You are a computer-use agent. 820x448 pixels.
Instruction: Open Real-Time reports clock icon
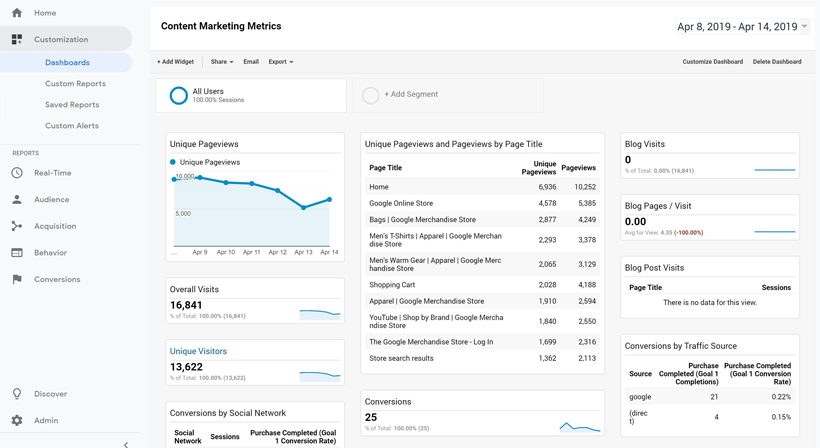point(17,173)
